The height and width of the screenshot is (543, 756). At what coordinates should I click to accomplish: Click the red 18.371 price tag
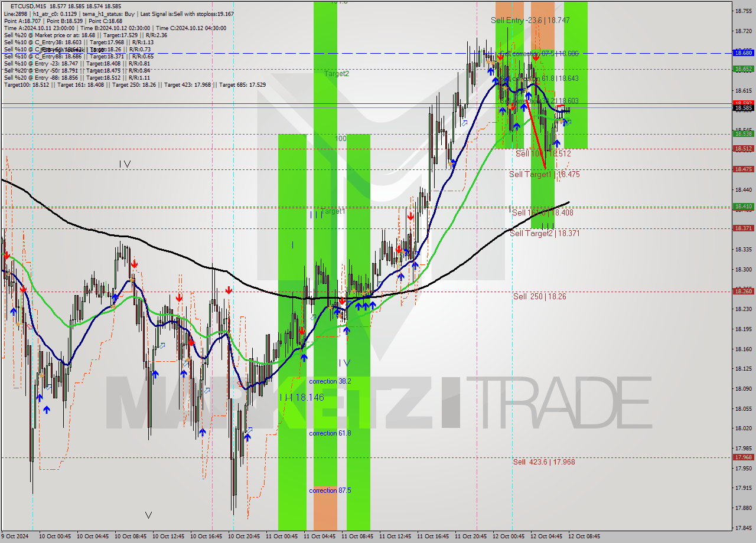click(743, 228)
